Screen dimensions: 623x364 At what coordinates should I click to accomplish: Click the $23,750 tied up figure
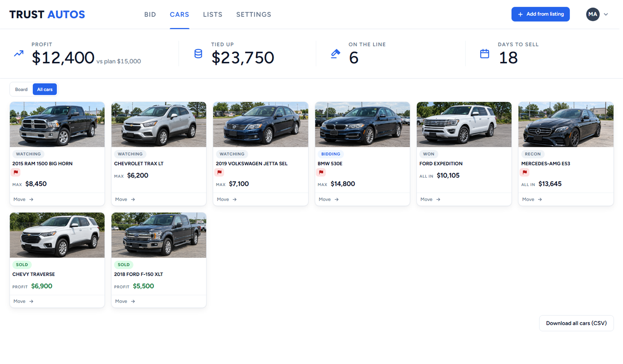[243, 58]
